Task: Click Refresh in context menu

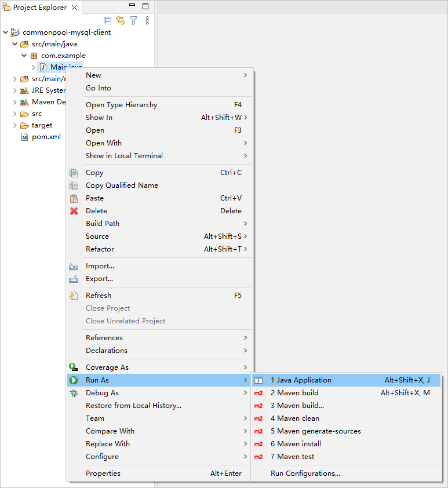Action: coord(98,296)
